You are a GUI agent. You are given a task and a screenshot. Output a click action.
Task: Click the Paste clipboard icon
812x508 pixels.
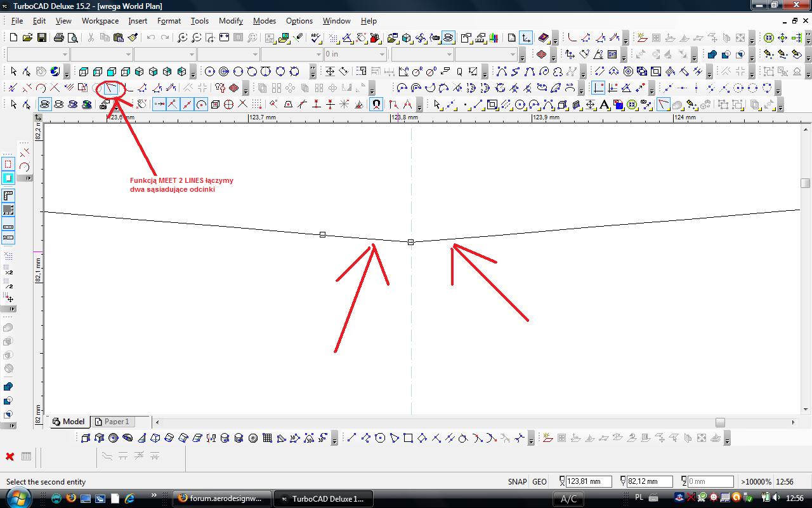(119, 38)
